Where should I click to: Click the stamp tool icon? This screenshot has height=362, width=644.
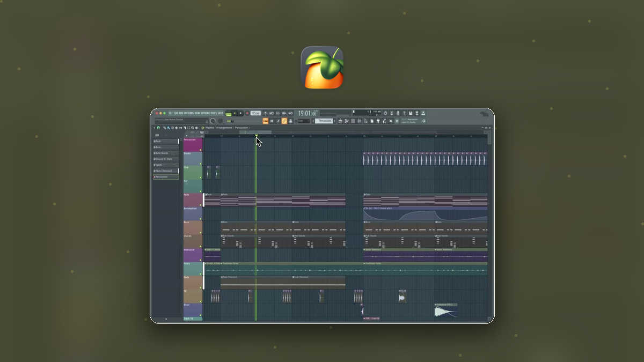290,121
